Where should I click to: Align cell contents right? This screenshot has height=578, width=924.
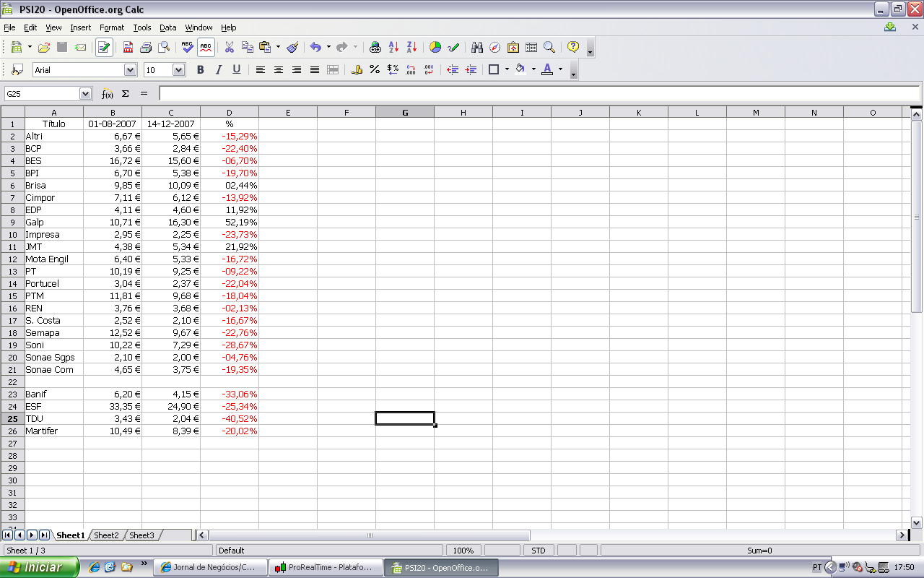click(297, 70)
